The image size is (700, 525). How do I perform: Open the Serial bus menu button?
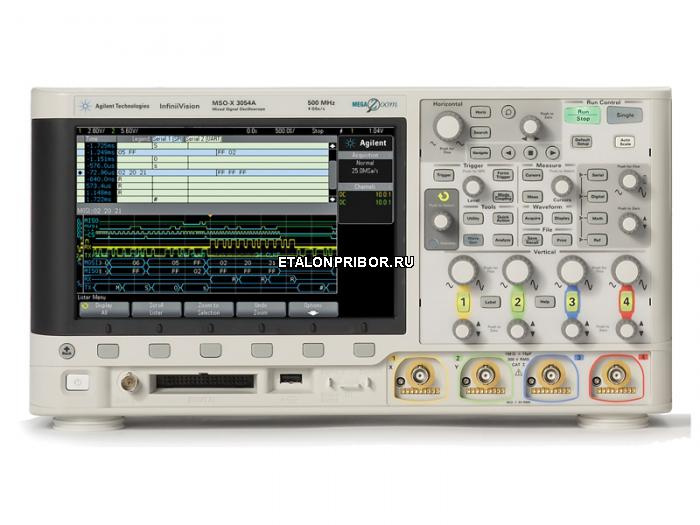click(x=596, y=174)
